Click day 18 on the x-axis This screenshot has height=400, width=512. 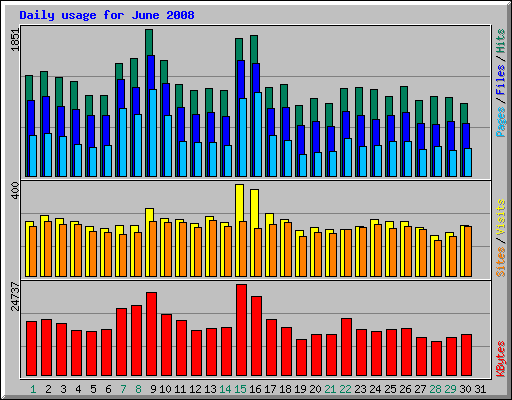click(285, 389)
